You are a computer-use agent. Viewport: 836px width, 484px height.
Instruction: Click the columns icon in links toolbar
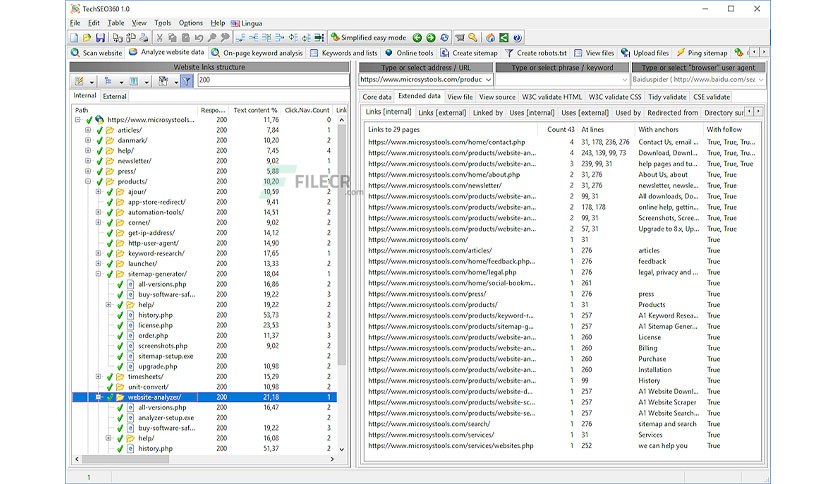pos(134,81)
